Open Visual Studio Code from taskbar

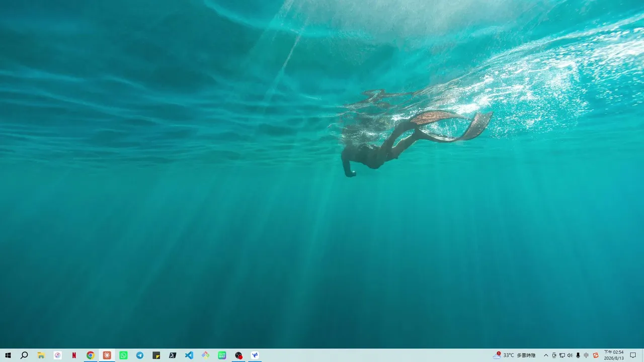point(189,355)
